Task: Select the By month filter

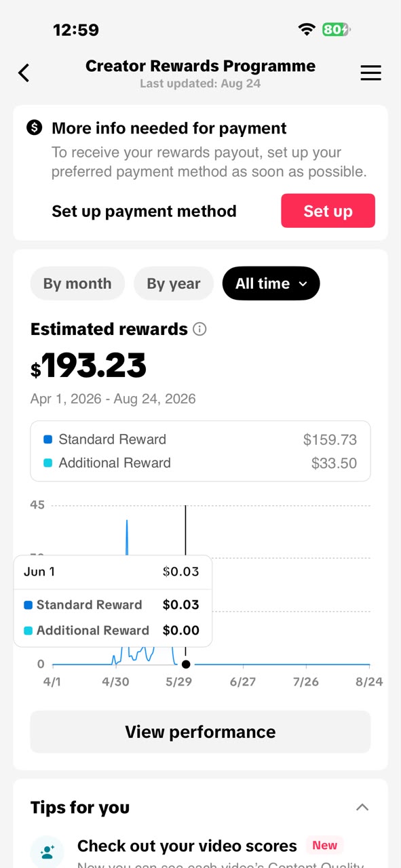Action: pyautogui.click(x=77, y=283)
